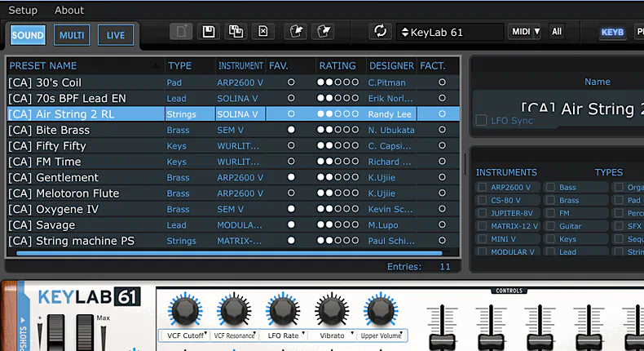Click the preset list horizontal scrollbar
The image size is (644, 351).
(x=229, y=254)
